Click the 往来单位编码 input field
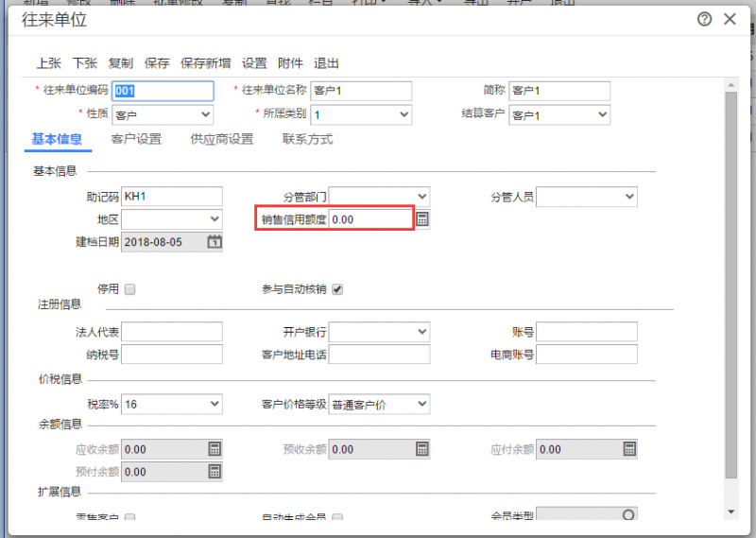Image resolution: width=756 pixels, height=538 pixels. 163,91
